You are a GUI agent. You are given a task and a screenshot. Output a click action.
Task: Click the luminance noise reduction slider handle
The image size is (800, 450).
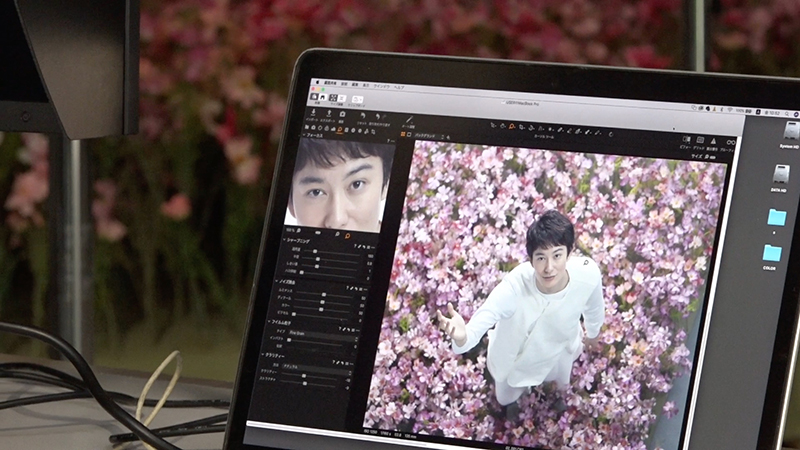pyautogui.click(x=323, y=294)
